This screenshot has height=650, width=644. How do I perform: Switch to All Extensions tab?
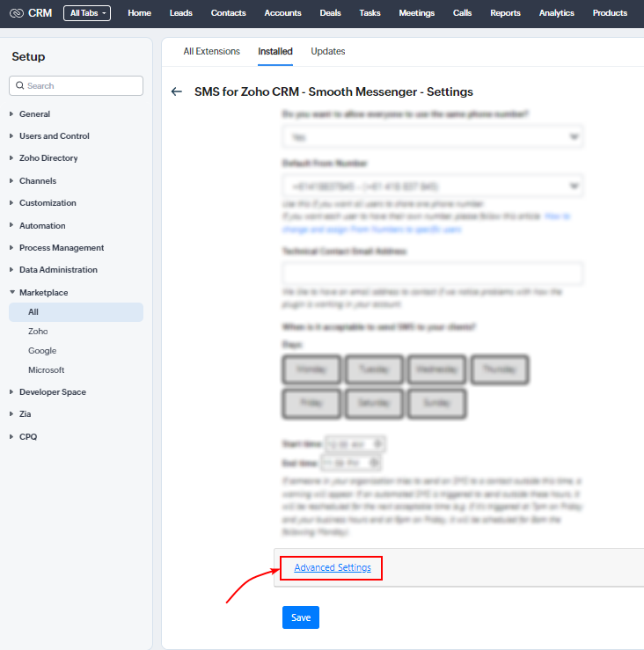coord(211,51)
